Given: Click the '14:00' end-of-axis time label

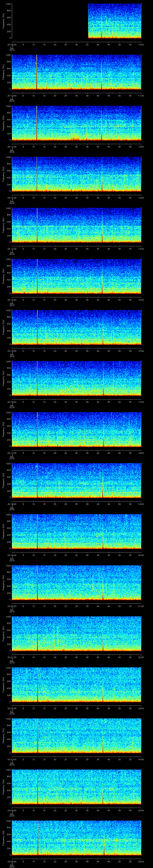Looking at the screenshot, I should pos(141,249).
